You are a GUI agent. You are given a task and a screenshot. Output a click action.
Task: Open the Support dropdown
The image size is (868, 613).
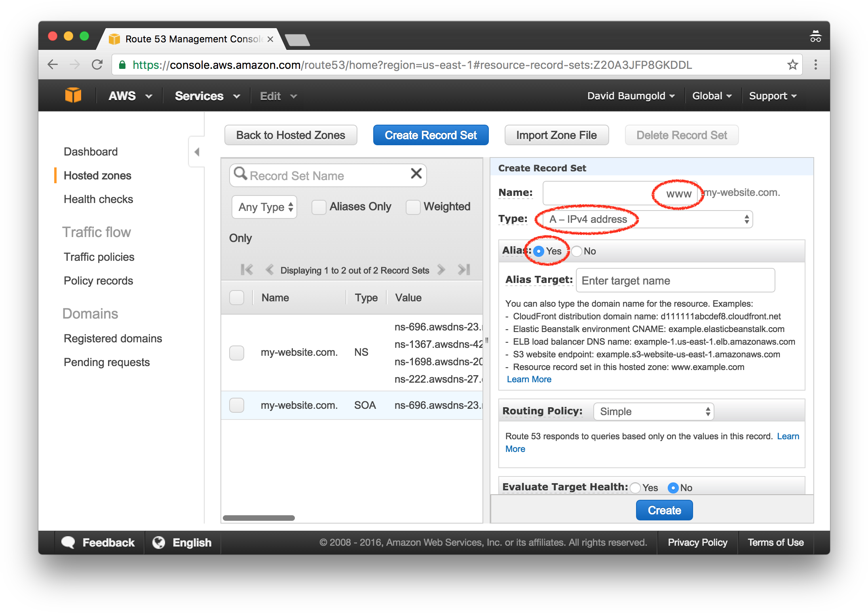[x=773, y=96]
